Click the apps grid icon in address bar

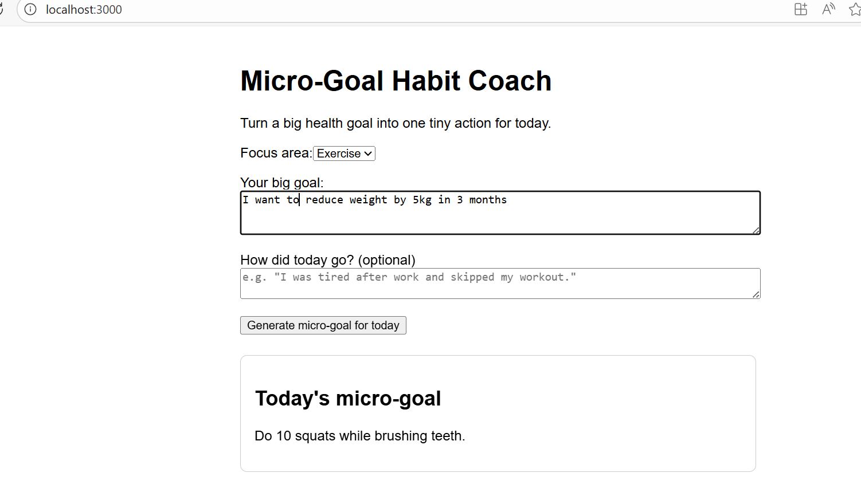coord(801,9)
